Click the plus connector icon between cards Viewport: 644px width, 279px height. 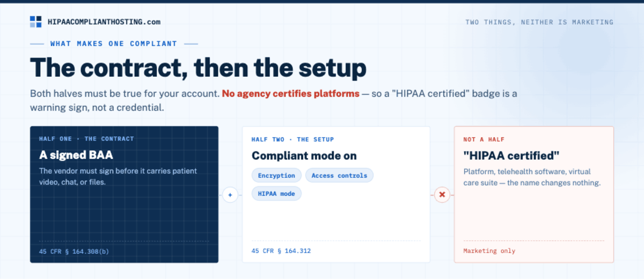[x=230, y=195]
